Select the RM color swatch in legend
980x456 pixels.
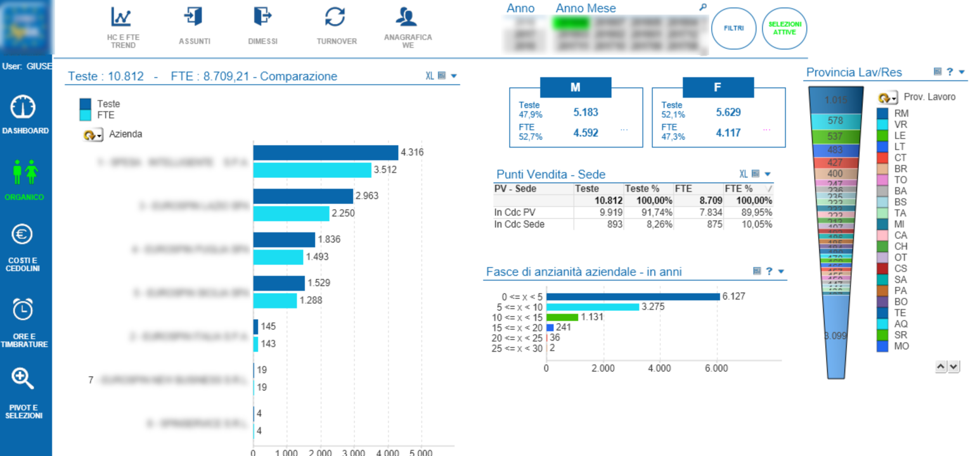click(x=882, y=113)
